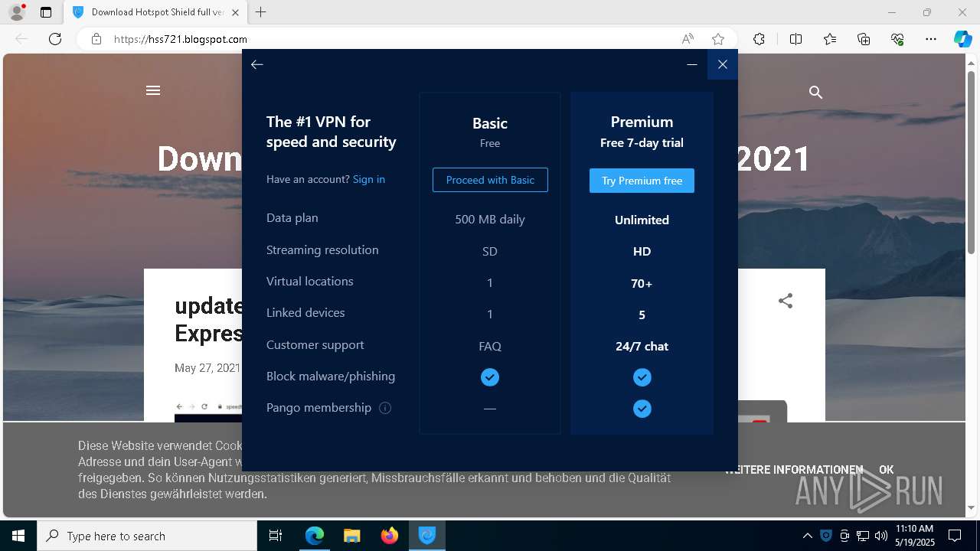This screenshot has height=551, width=980.
Task: Click the Unlimited data plan value
Action: point(642,220)
